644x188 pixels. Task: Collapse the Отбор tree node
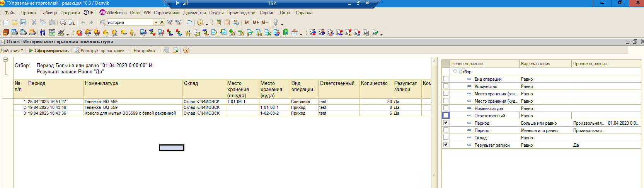pos(455,71)
